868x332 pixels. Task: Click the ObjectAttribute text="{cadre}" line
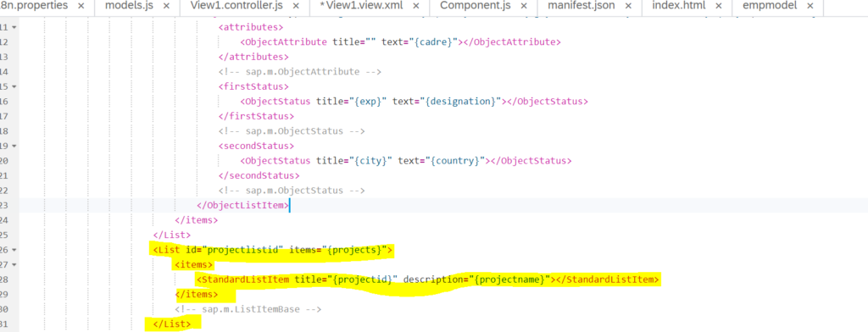click(400, 42)
